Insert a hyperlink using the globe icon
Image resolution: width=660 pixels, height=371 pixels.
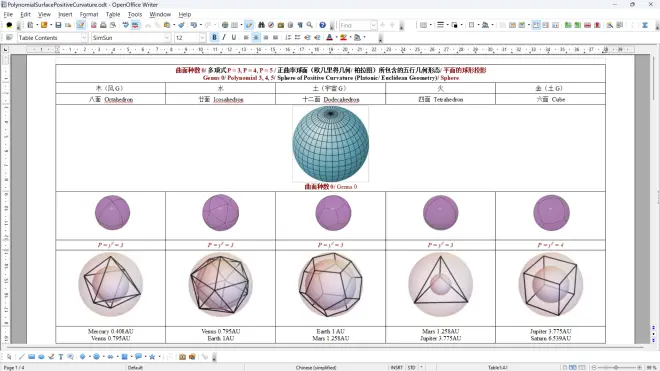(x=225, y=25)
